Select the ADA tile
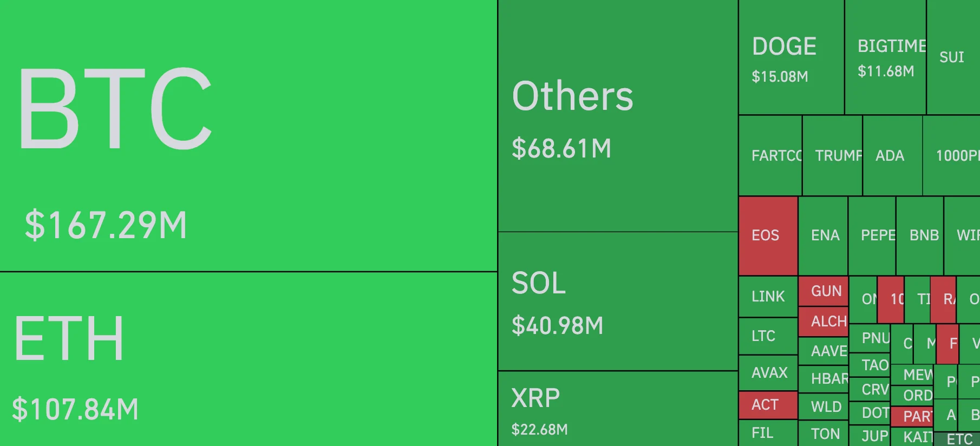Image resolution: width=980 pixels, height=446 pixels. 892,156
